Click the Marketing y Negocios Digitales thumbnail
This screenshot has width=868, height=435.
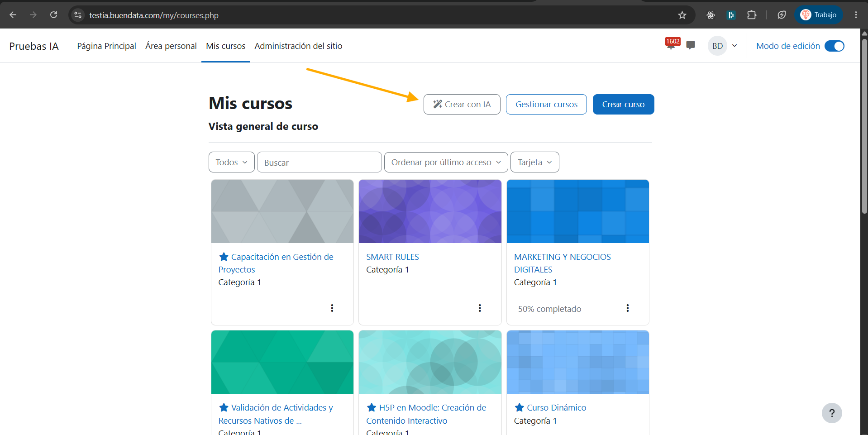pos(577,211)
